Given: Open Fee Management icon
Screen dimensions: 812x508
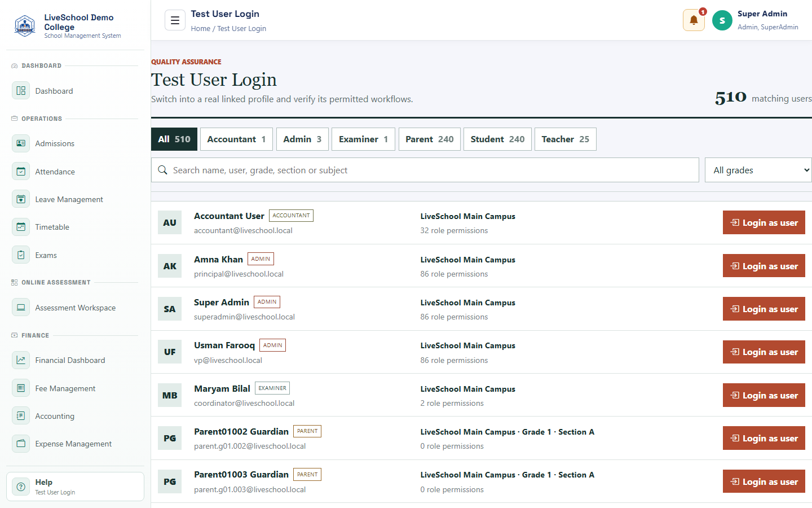Looking at the screenshot, I should click(x=21, y=388).
